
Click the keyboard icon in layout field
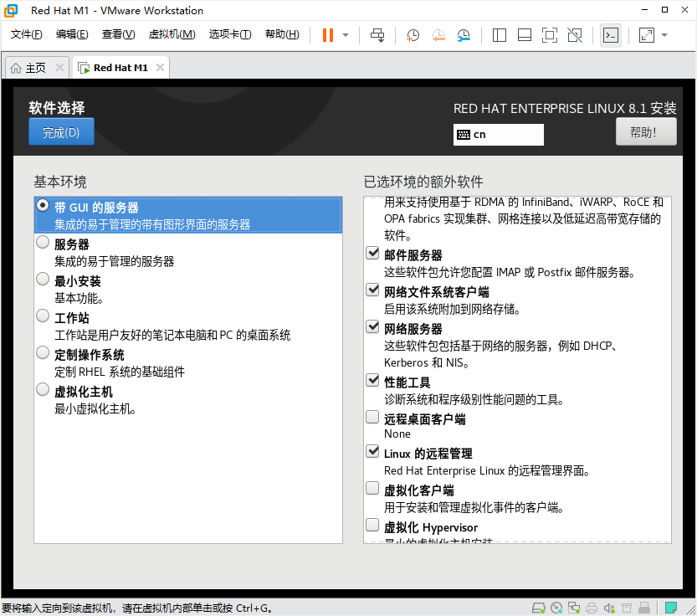point(464,135)
